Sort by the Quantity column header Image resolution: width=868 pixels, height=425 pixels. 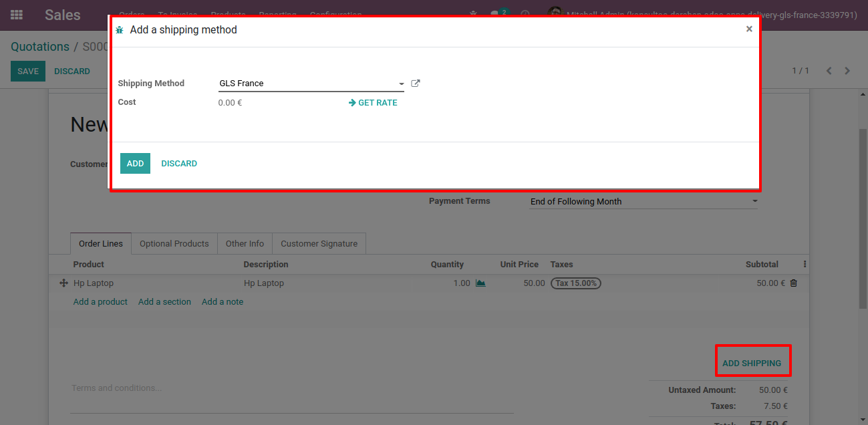[x=447, y=265]
